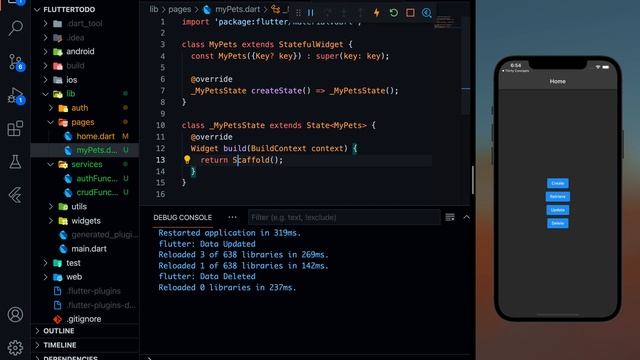Image resolution: width=640 pixels, height=360 pixels.
Task: Click the git icon of .gitignore
Action: [58, 319]
